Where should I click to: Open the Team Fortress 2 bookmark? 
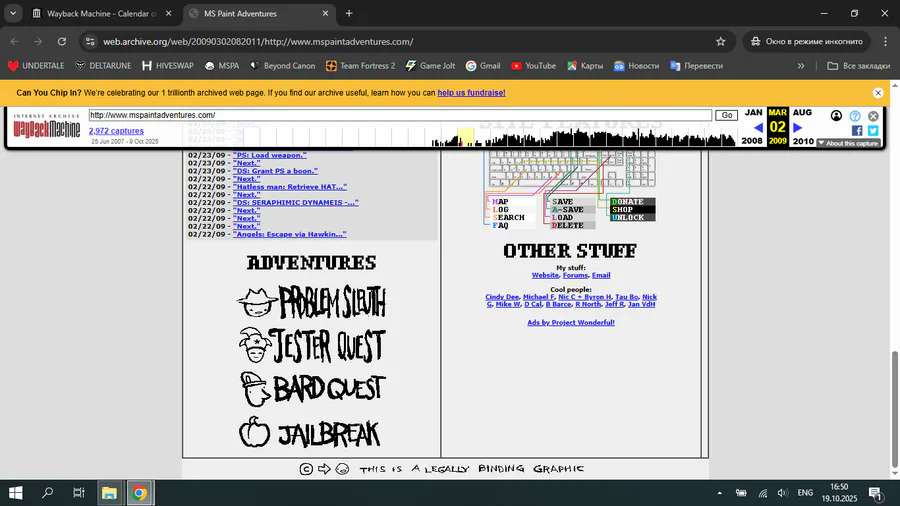click(x=360, y=66)
